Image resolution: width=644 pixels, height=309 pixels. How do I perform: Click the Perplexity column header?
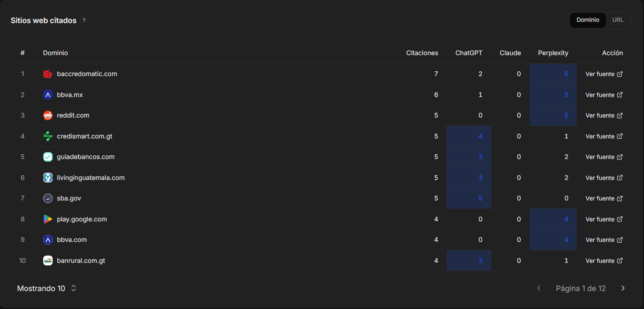point(553,53)
